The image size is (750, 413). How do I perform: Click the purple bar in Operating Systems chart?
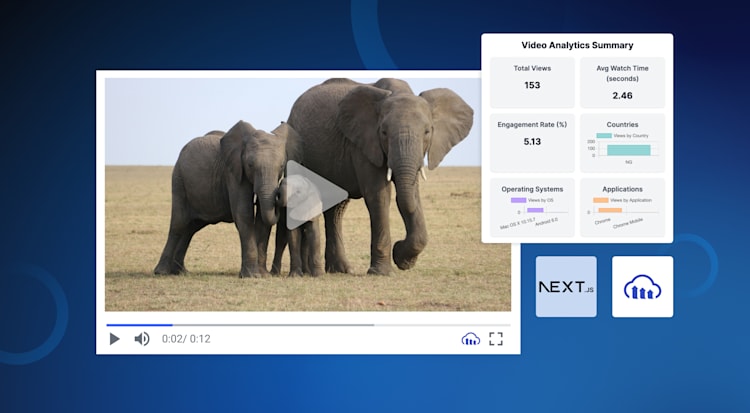[535, 210]
